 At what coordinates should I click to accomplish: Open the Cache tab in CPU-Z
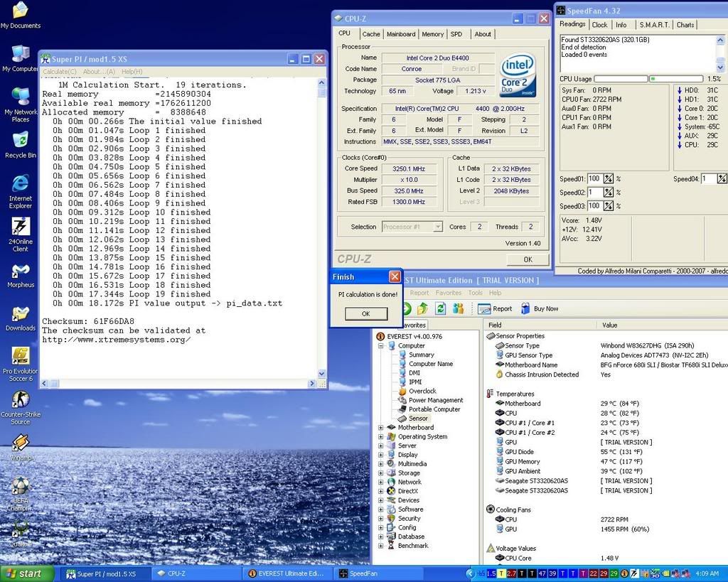tap(371, 34)
